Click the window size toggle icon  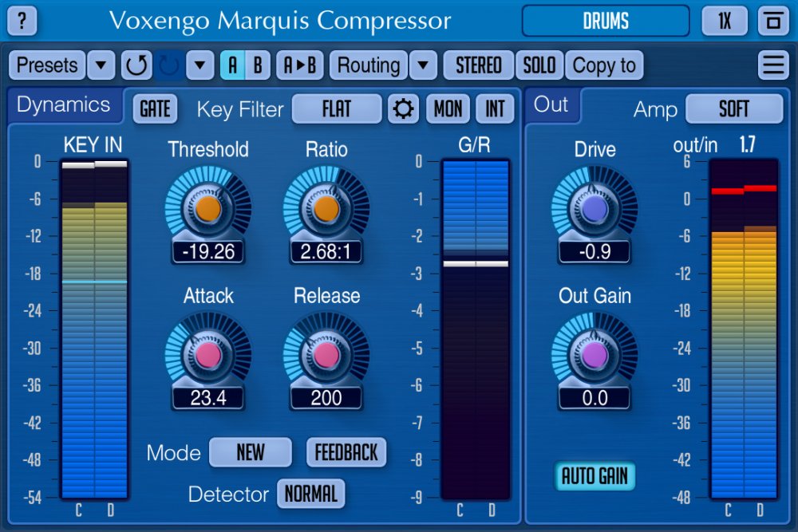tap(773, 21)
